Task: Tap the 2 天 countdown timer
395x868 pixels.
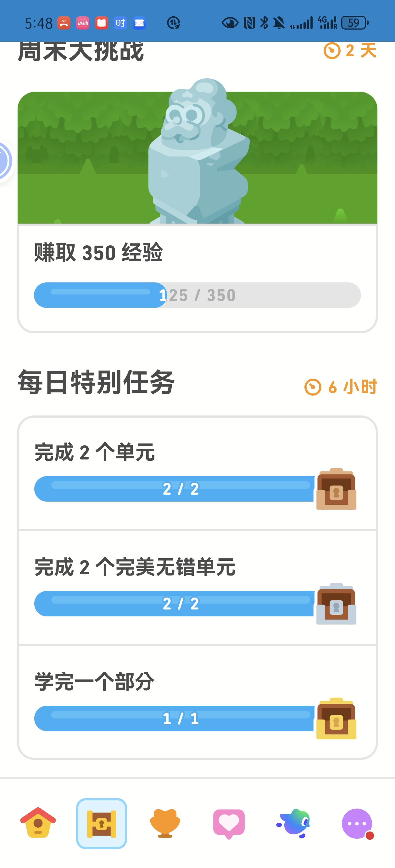Action: [x=350, y=51]
